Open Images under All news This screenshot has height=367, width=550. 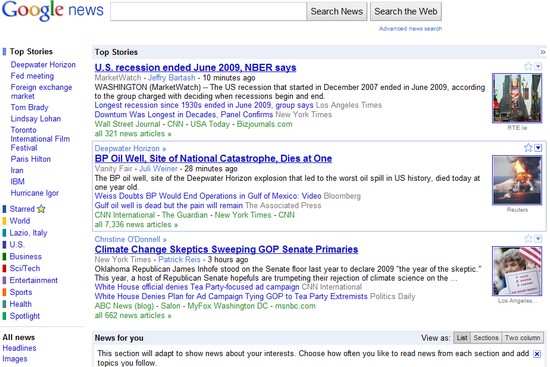tap(15, 359)
